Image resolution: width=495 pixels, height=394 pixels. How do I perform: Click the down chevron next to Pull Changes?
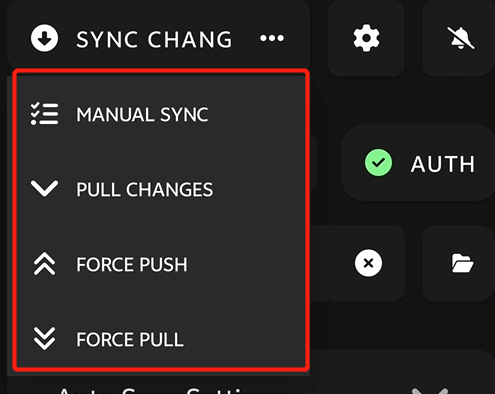tap(44, 188)
